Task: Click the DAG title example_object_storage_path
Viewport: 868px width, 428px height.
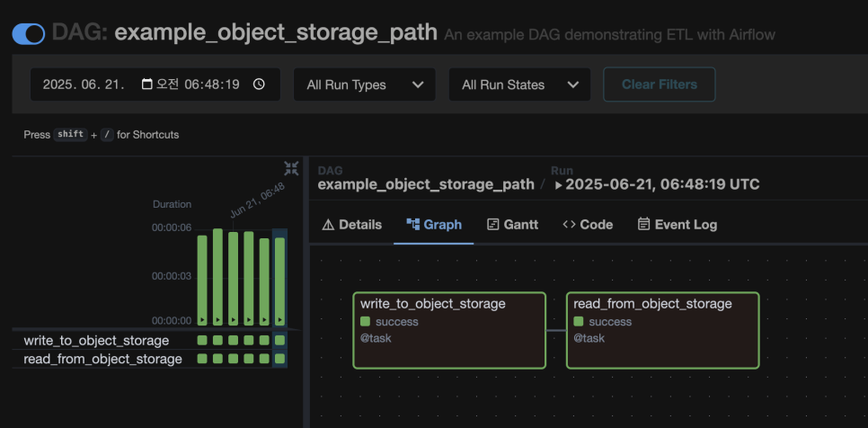Action: click(x=276, y=32)
